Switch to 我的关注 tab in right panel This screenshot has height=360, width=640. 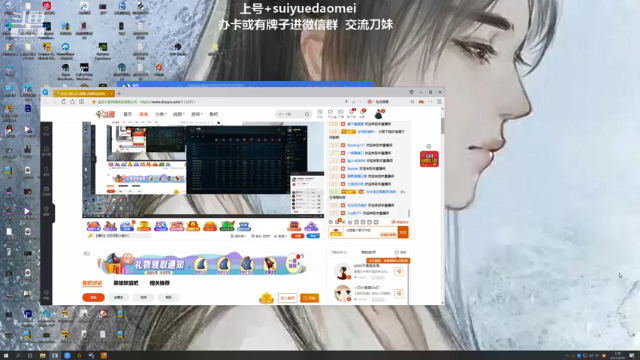(368, 252)
